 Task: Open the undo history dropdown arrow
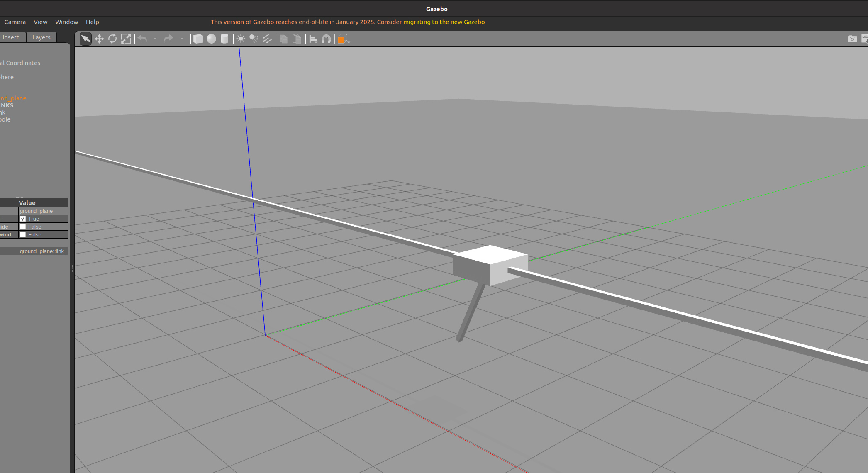pyautogui.click(x=155, y=39)
